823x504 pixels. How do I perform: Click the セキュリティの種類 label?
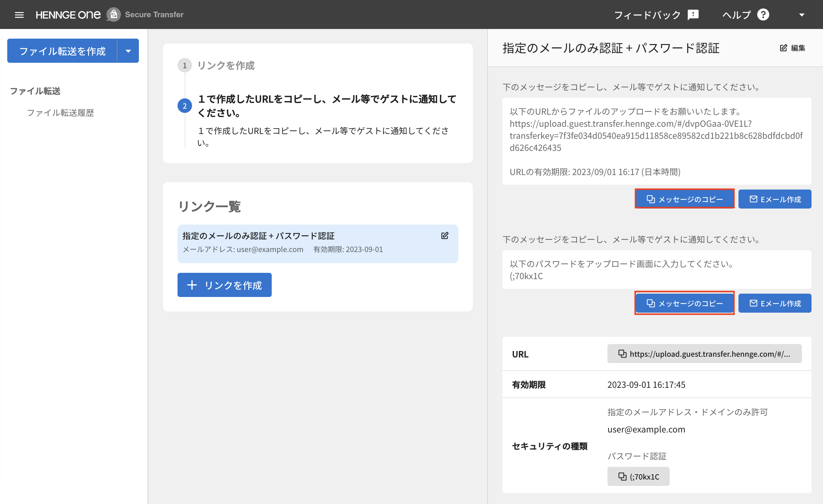(550, 446)
